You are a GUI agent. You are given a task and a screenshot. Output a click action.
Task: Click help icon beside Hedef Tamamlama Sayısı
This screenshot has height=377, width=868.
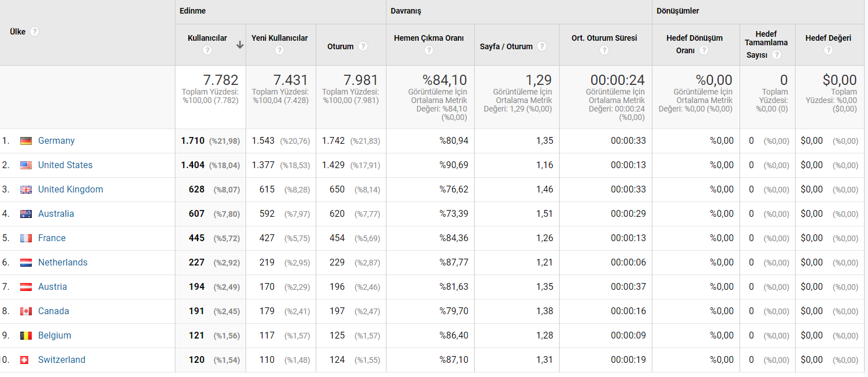[776, 54]
